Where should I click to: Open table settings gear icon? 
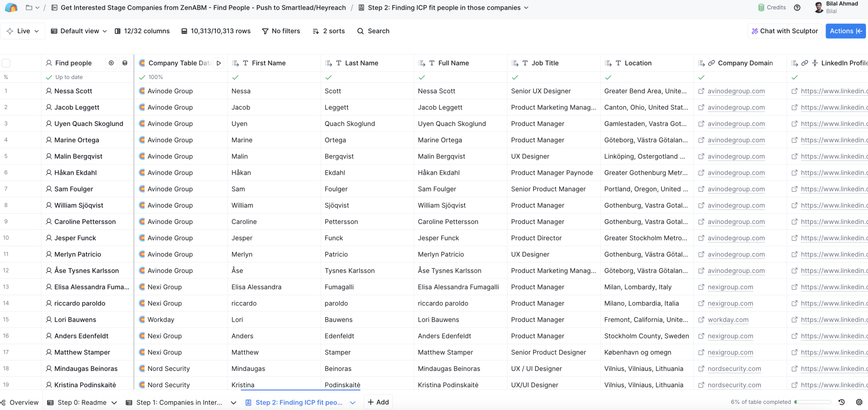[x=859, y=402]
